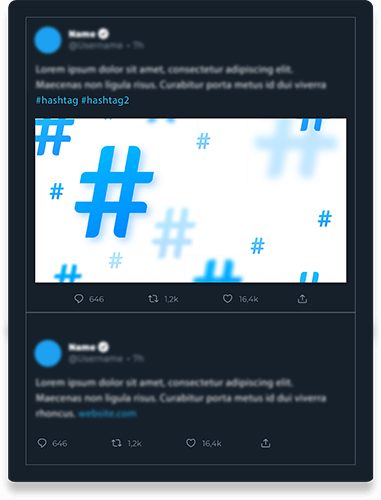
Task: Click the reply icon on first tweet
Action: (x=78, y=299)
